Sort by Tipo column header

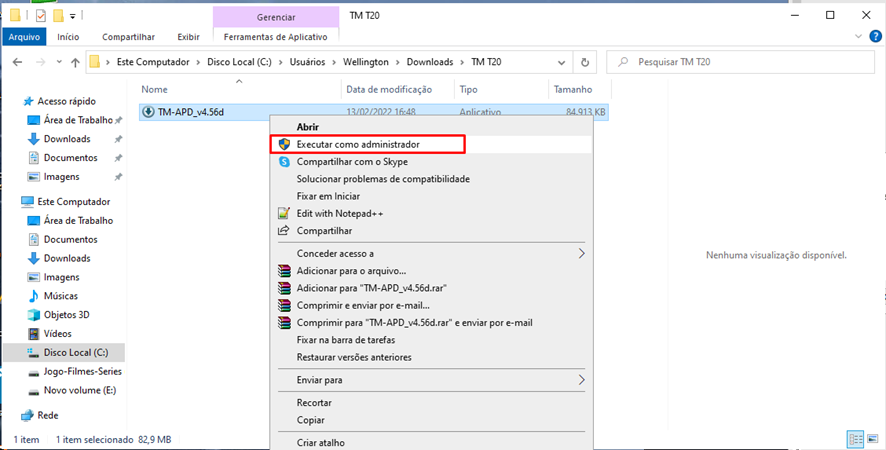[501, 89]
